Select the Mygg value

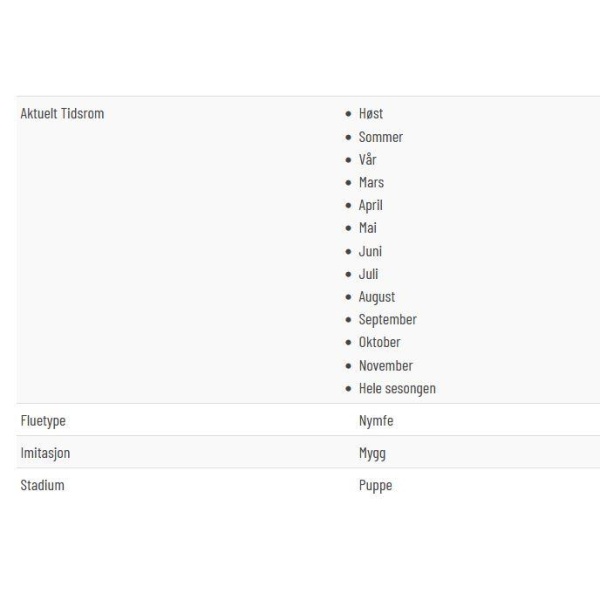click(x=372, y=453)
